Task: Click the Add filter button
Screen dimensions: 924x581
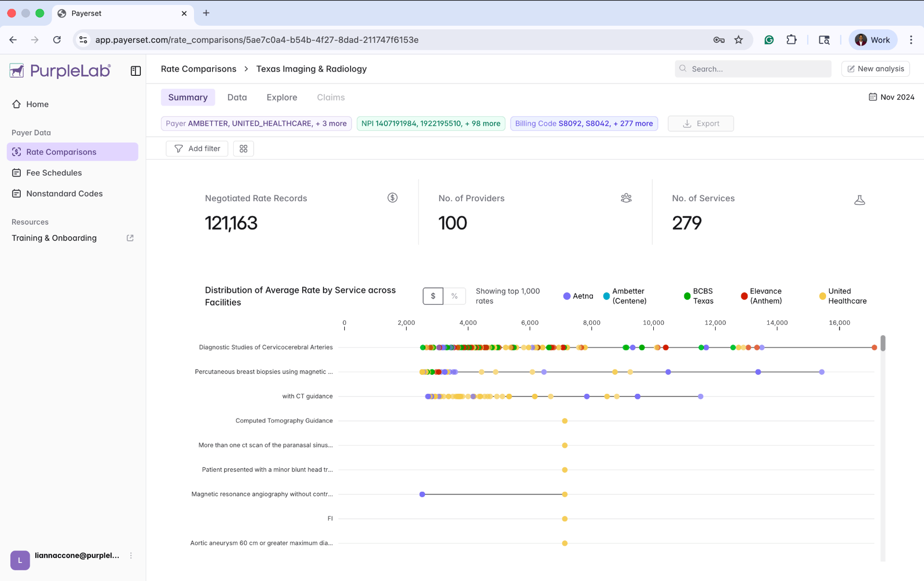Action: [197, 148]
